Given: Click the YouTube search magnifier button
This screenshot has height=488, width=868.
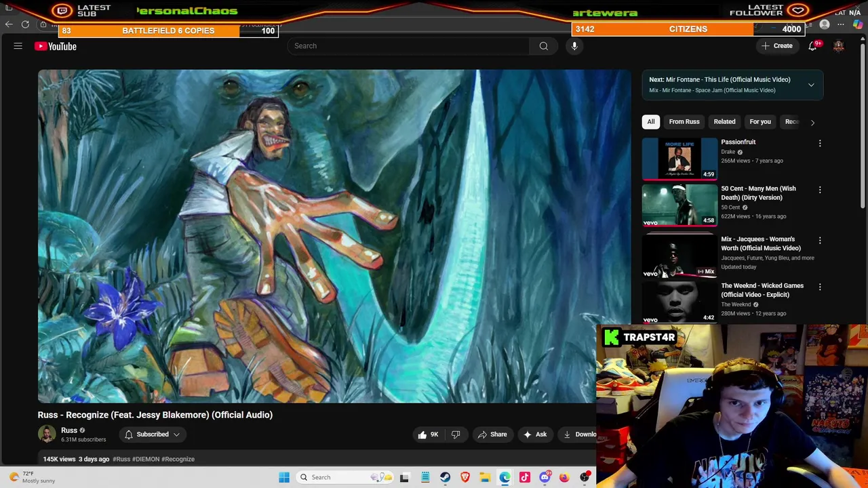Looking at the screenshot, I should 544,46.
